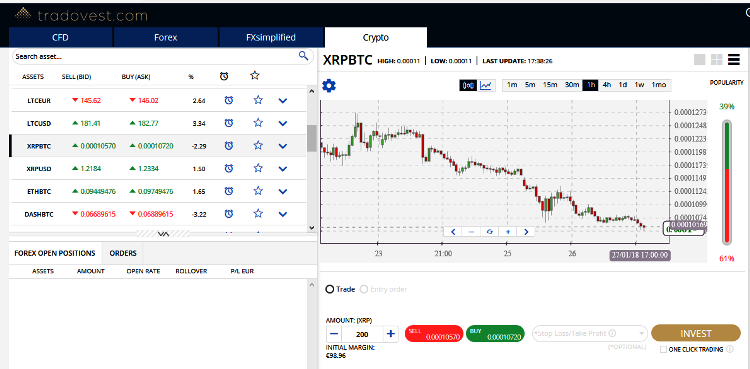This screenshot has height=369, width=750.
Task: Add XRPUSD to favorites with star
Action: click(258, 168)
